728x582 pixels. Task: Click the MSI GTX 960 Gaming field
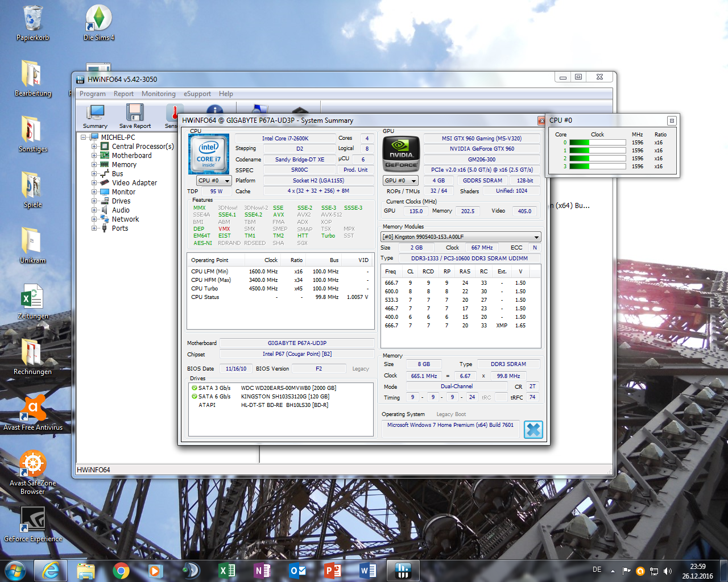(482, 138)
